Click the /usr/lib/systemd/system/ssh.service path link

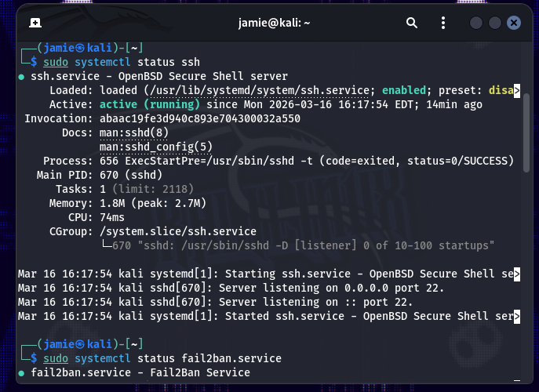coord(260,90)
